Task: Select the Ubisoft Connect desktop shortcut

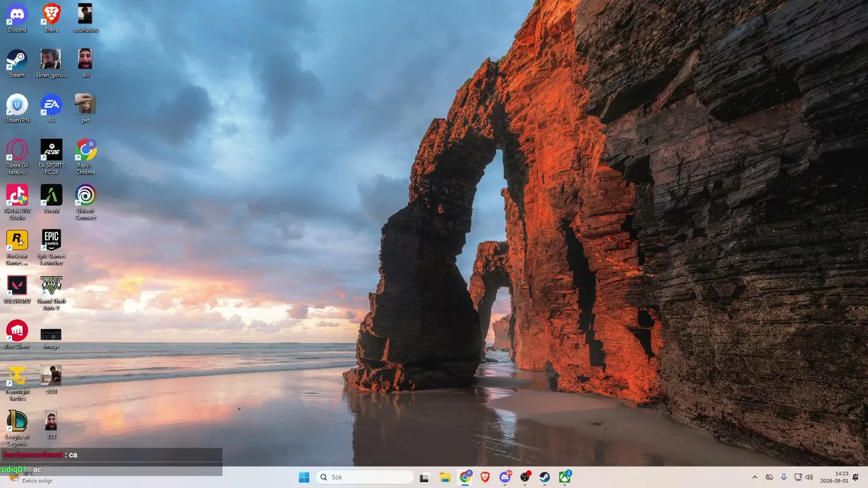Action: click(86, 203)
